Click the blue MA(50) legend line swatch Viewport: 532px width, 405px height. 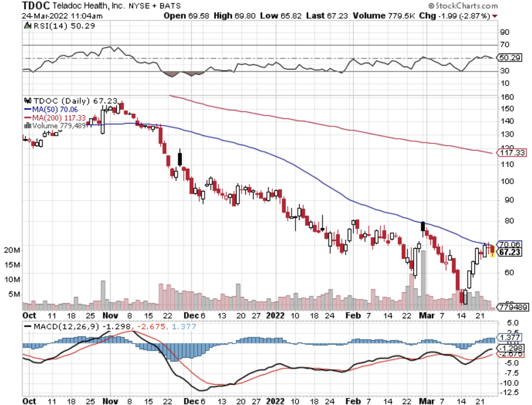click(28, 108)
